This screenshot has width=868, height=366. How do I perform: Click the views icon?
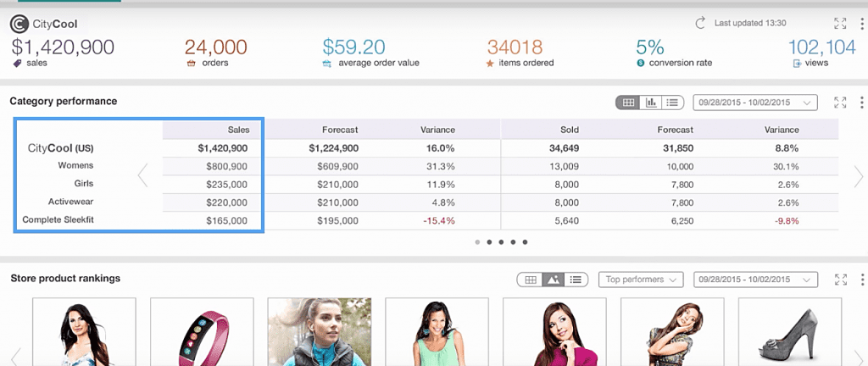click(x=797, y=64)
